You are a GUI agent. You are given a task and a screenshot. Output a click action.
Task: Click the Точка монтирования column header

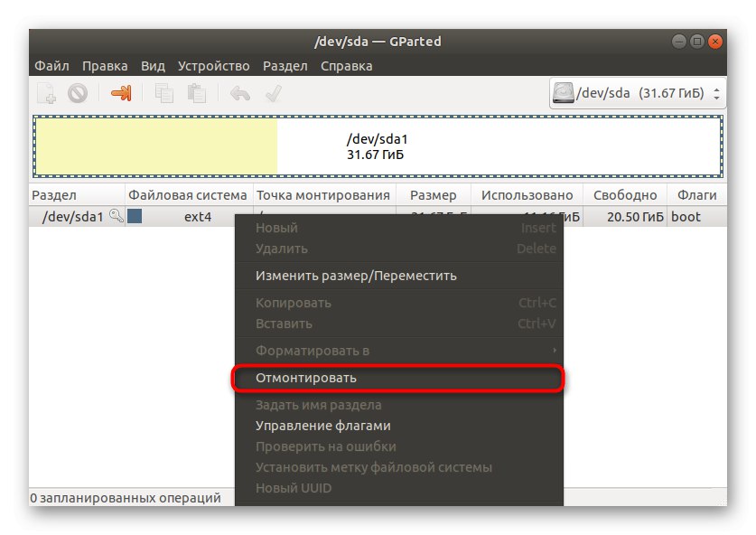tap(324, 195)
